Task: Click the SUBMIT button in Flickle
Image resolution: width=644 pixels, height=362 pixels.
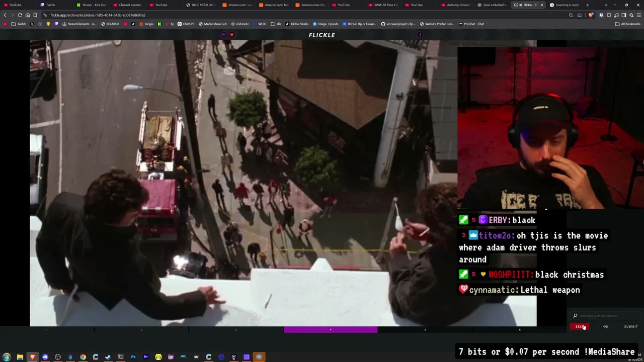Action: [630, 327]
